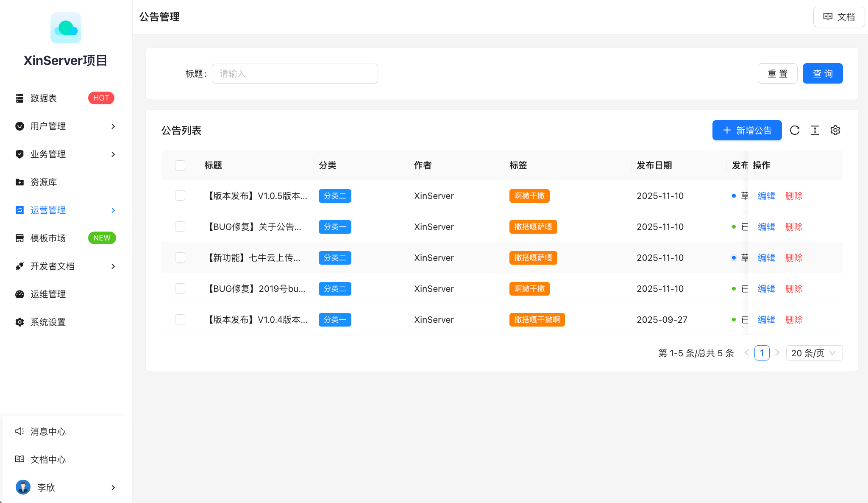
Task: Click the 文档中心 book icon in sidebar
Action: 19,459
